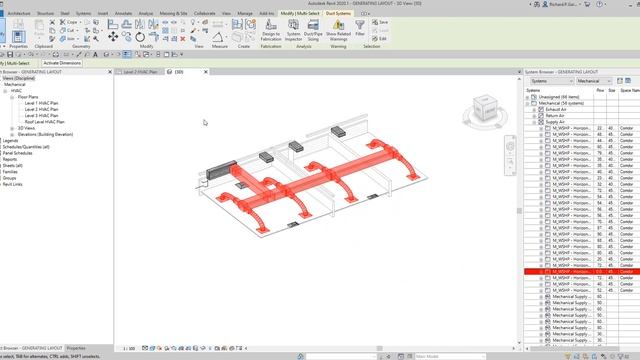Switch to the Annotate ribbon tab

point(123,13)
